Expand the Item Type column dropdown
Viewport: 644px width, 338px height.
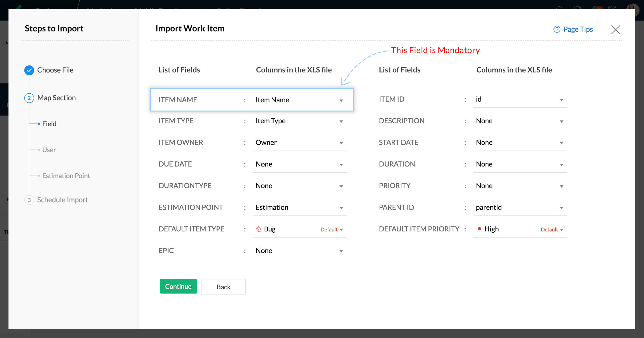(x=341, y=121)
